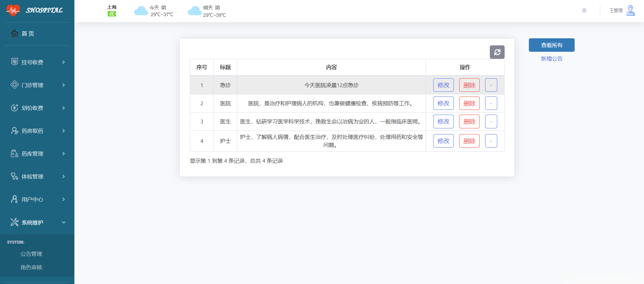Click the dash button in 护士 row
644x284 pixels.
pos(491,141)
